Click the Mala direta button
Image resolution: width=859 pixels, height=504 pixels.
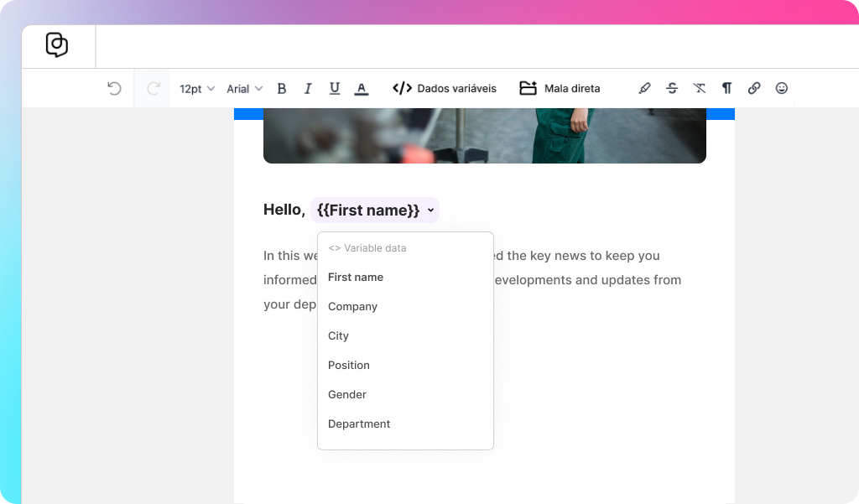click(x=560, y=88)
